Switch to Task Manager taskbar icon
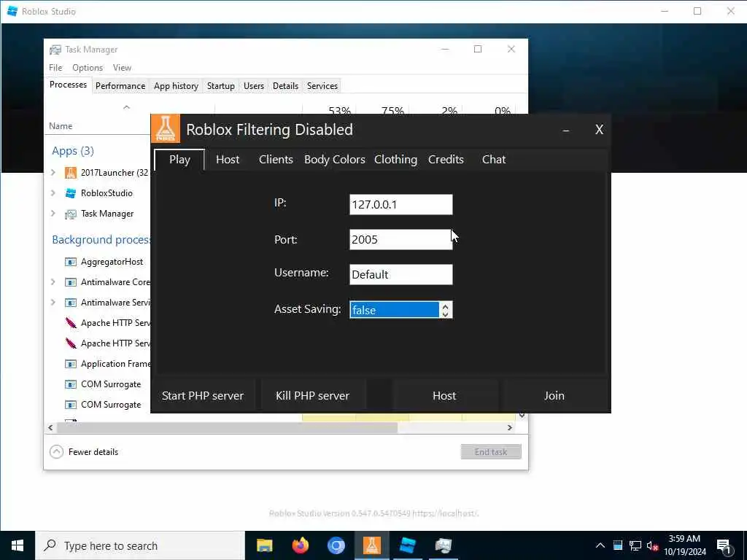Viewport: 747px width, 560px height. (443, 545)
